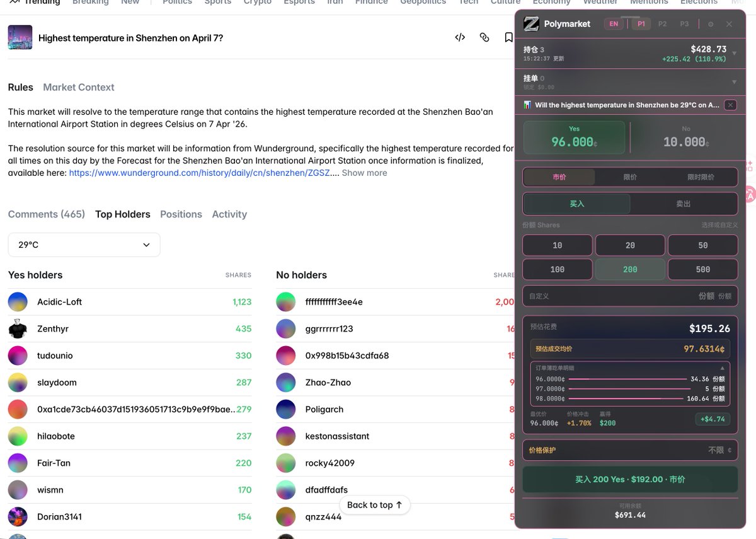Switch to the Market Context tab
The width and height of the screenshot is (756, 539).
coord(79,87)
